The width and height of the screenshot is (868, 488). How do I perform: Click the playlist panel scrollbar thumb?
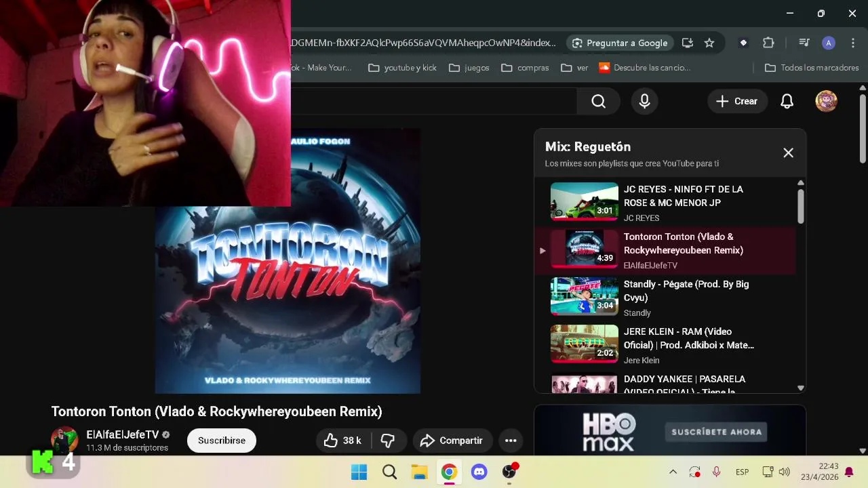[x=801, y=206]
